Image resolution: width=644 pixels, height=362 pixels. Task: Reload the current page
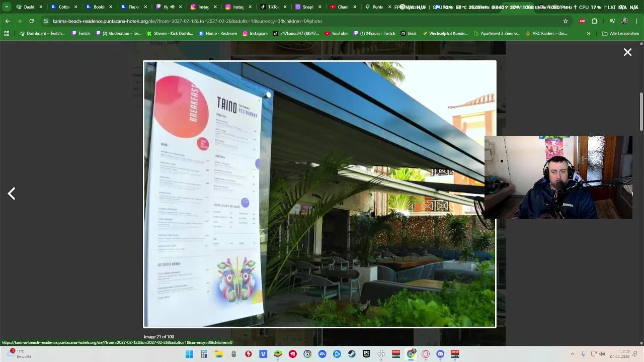(31, 21)
